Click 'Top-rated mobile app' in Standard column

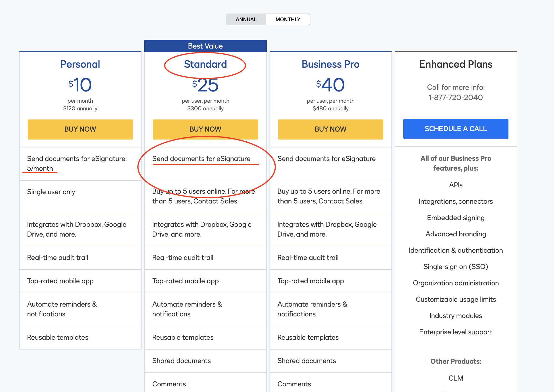tap(185, 281)
